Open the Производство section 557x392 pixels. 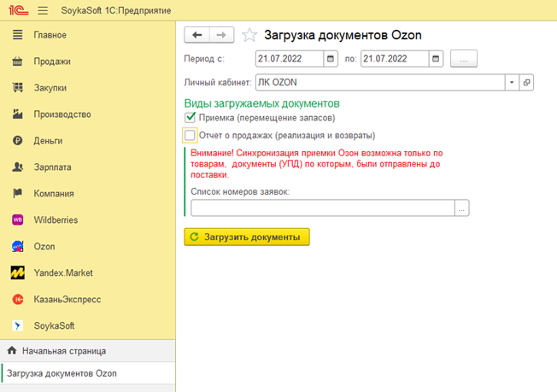point(62,114)
